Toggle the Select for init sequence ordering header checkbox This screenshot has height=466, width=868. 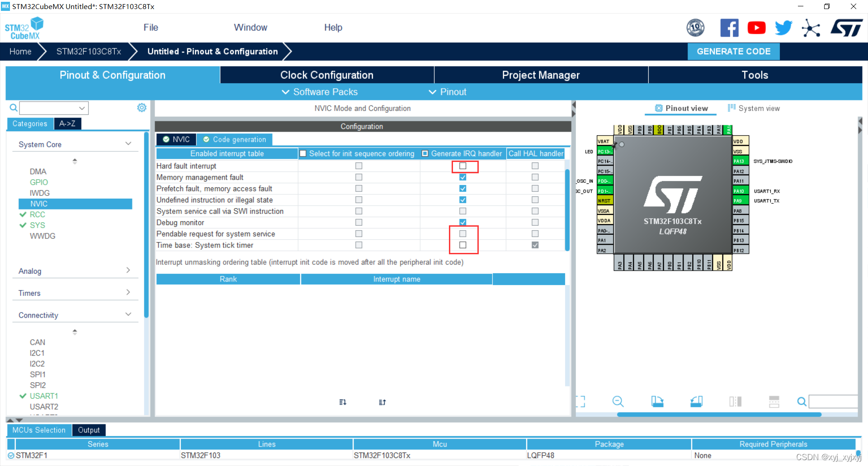click(303, 154)
